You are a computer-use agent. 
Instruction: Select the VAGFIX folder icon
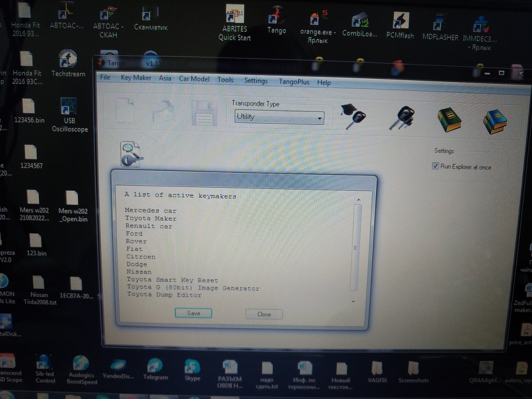tap(377, 372)
